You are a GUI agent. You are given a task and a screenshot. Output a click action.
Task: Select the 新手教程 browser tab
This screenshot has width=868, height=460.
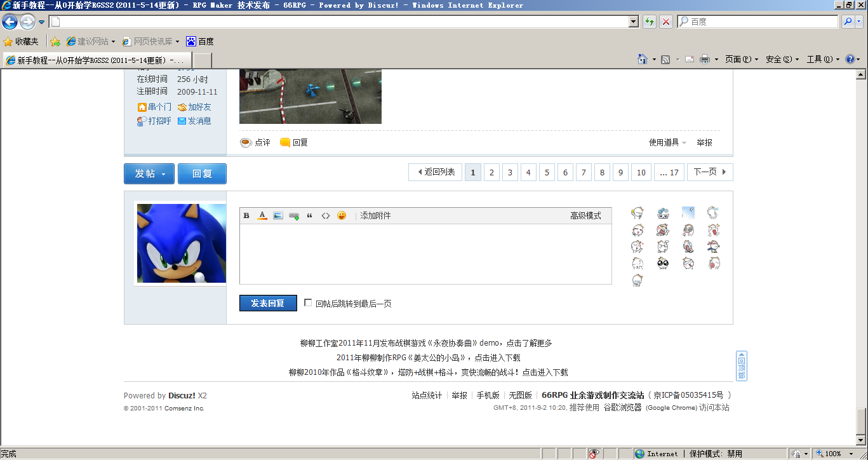pyautogui.click(x=97, y=60)
